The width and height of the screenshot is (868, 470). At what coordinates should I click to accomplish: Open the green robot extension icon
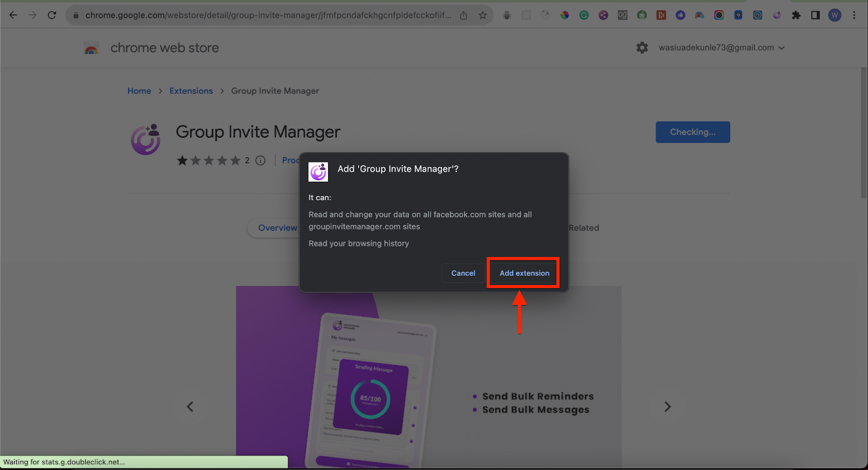pos(642,15)
